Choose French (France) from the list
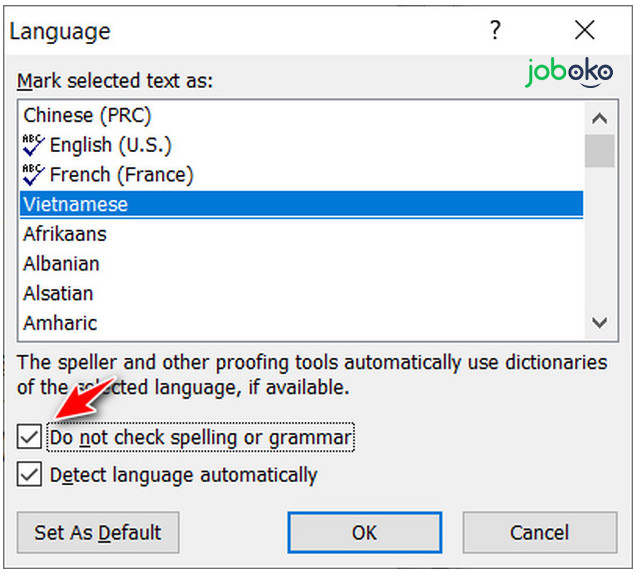 [x=121, y=175]
